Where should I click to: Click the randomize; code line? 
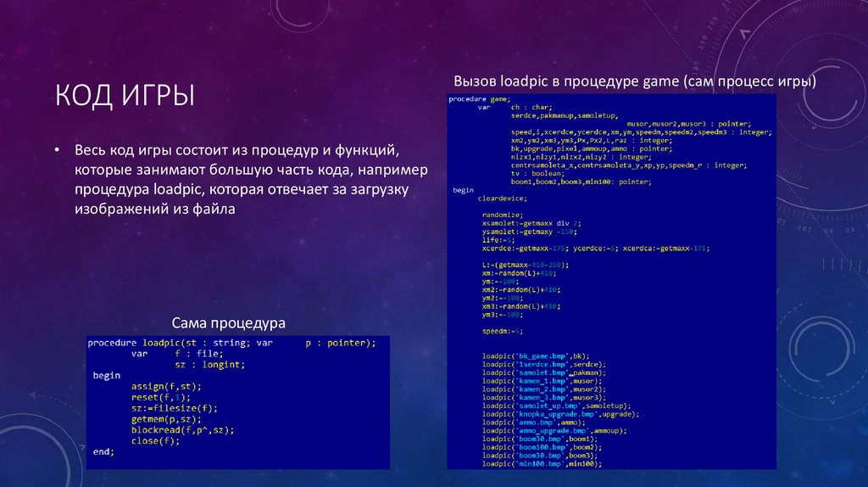pyautogui.click(x=504, y=216)
